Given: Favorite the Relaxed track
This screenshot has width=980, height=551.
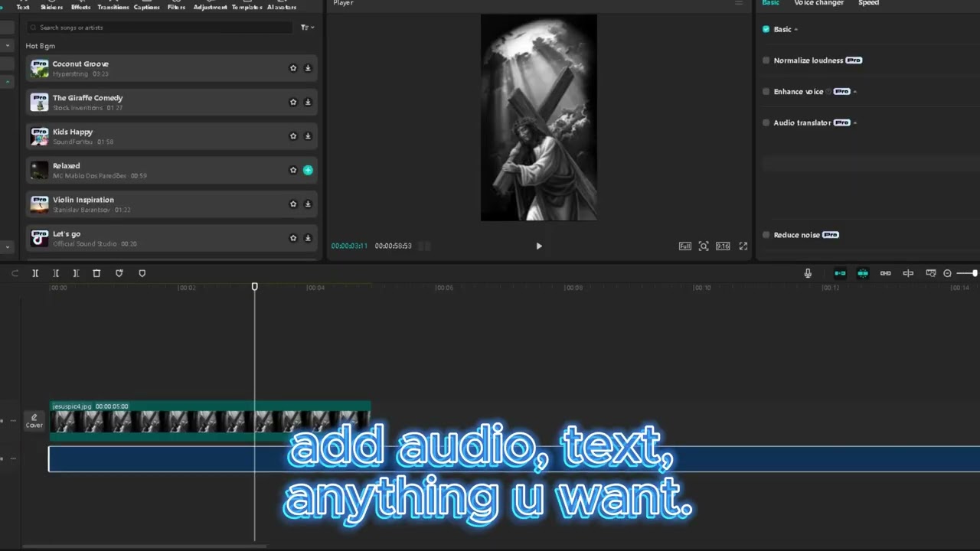Looking at the screenshot, I should 292,170.
